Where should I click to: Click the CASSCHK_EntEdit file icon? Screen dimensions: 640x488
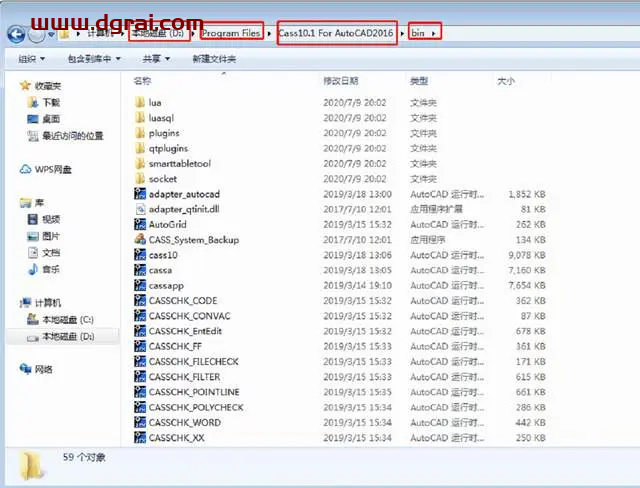[140, 331]
